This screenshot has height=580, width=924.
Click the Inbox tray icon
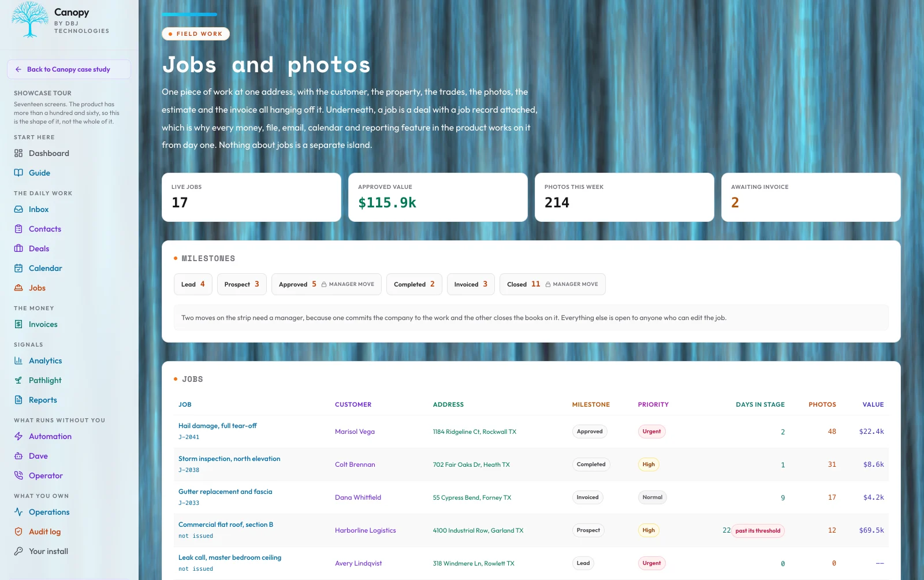(x=18, y=209)
